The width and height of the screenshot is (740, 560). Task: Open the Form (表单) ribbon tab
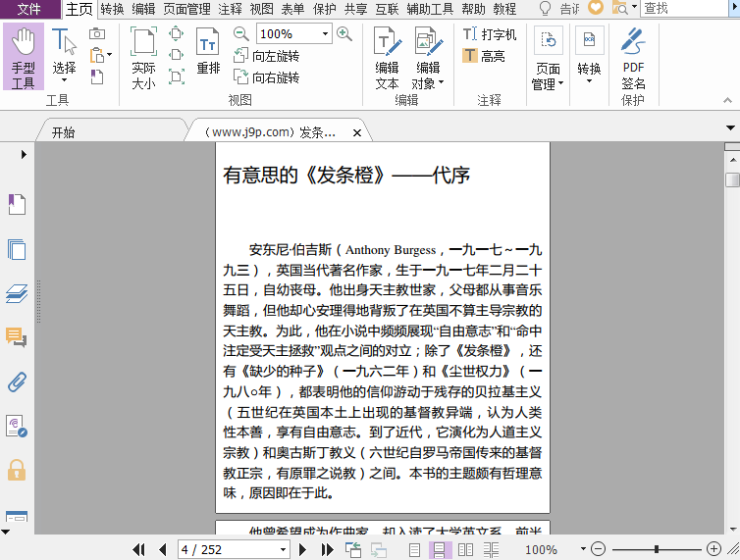pos(292,9)
